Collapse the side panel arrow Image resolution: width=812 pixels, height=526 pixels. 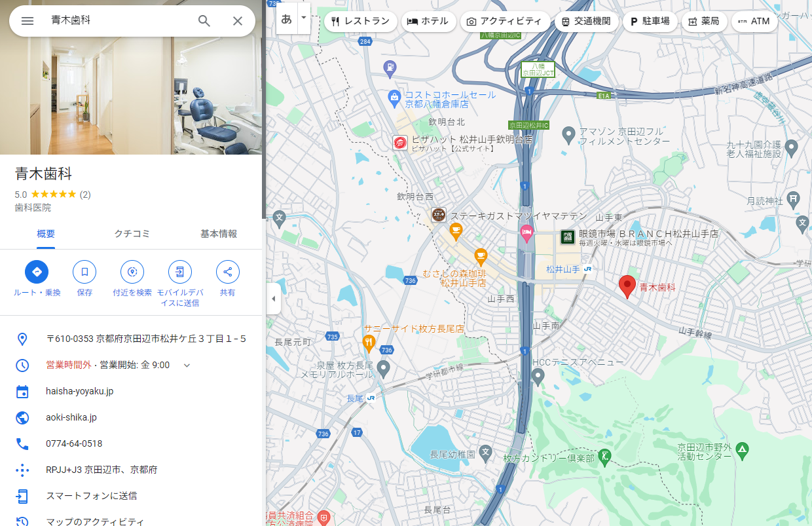click(273, 299)
